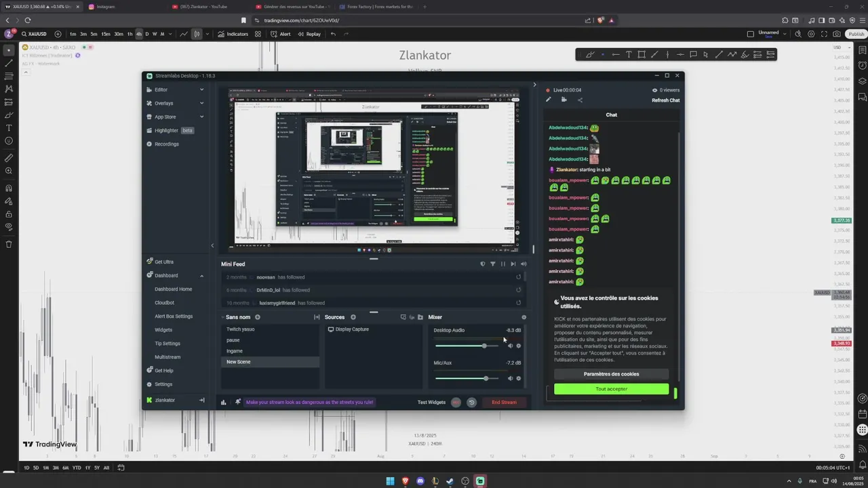Click Get Ultra in sidebar
The image size is (868, 488).
160,262
